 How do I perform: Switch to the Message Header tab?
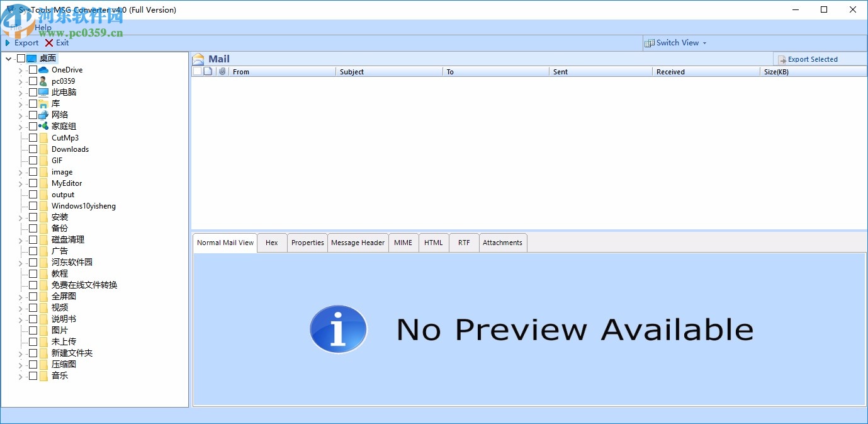tap(358, 243)
